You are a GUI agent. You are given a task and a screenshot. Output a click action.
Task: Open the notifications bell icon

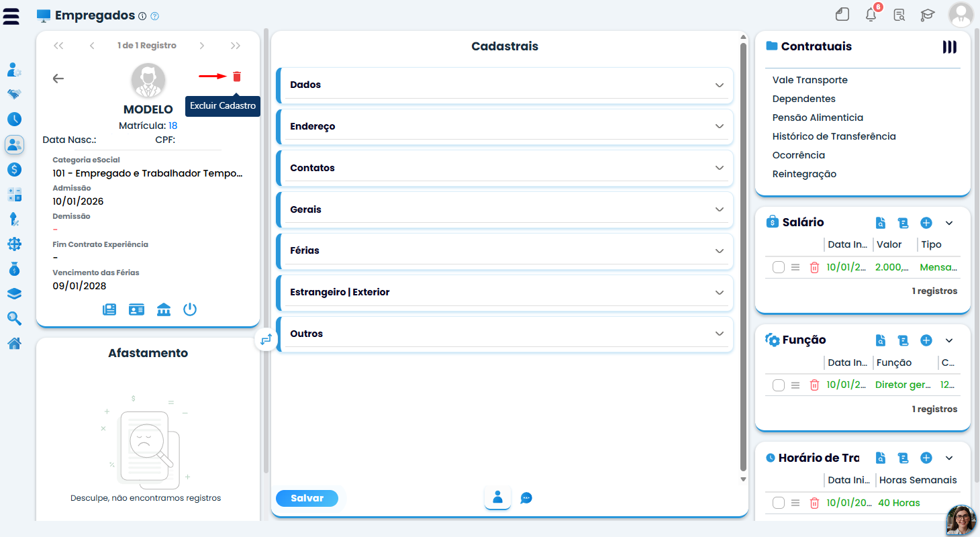pos(871,14)
